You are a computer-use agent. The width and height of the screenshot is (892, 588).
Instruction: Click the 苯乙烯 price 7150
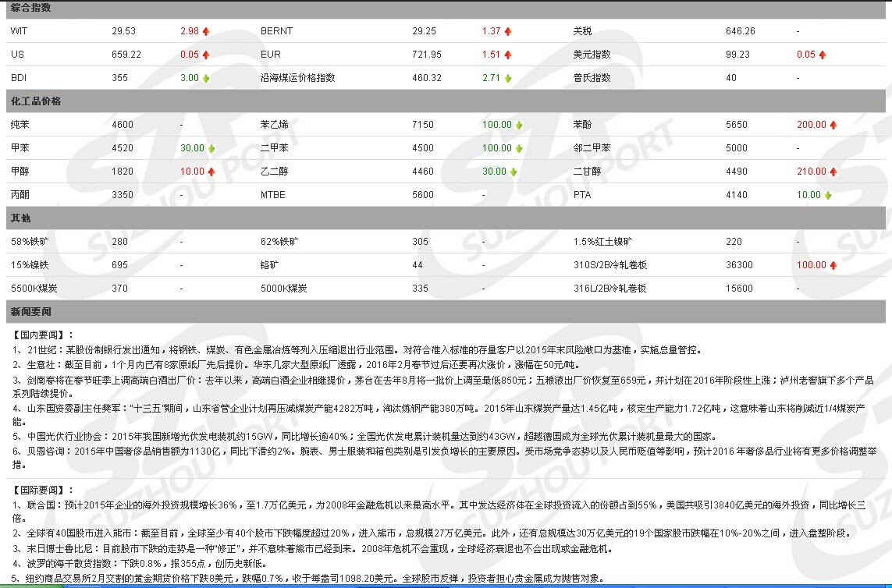(423, 125)
